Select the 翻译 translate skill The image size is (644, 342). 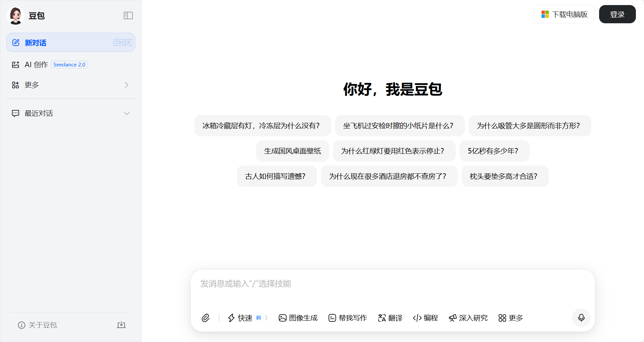click(390, 318)
